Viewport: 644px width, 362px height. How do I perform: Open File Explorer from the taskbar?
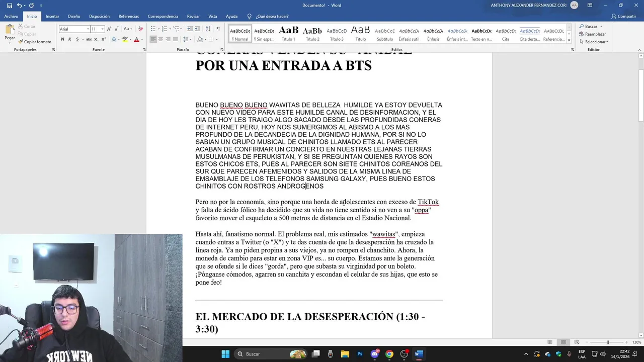tap(345, 354)
